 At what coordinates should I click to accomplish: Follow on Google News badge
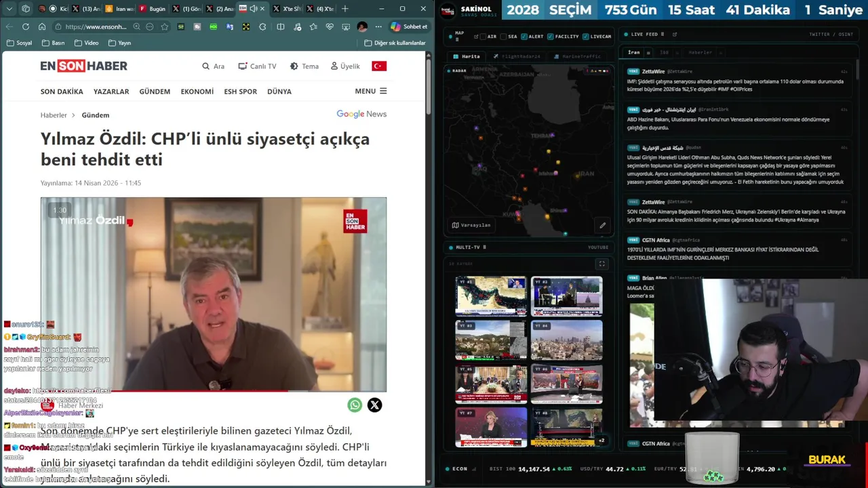point(361,114)
